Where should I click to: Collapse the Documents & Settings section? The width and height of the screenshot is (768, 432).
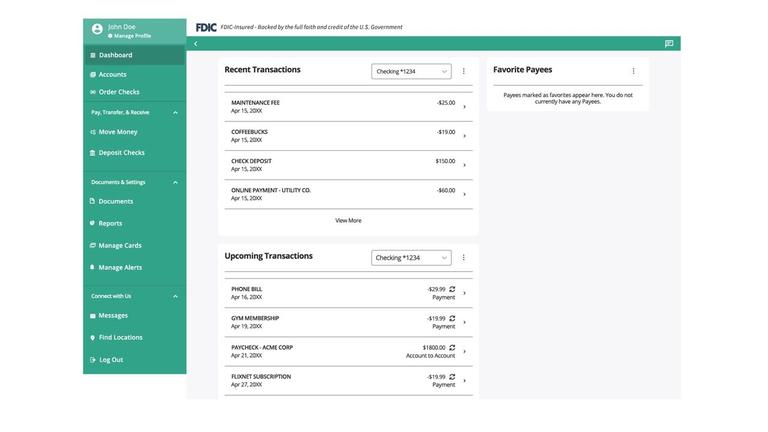click(175, 182)
